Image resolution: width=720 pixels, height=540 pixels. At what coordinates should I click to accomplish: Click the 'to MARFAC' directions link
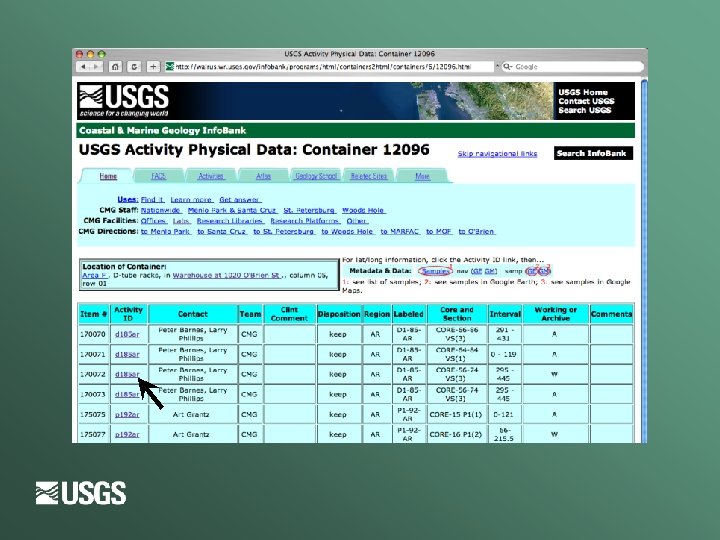point(400,231)
